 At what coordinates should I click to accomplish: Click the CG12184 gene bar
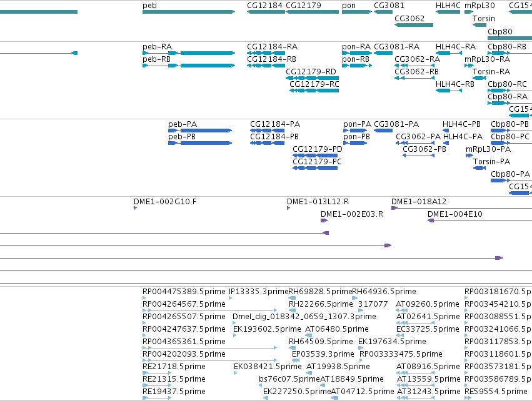[266, 12]
